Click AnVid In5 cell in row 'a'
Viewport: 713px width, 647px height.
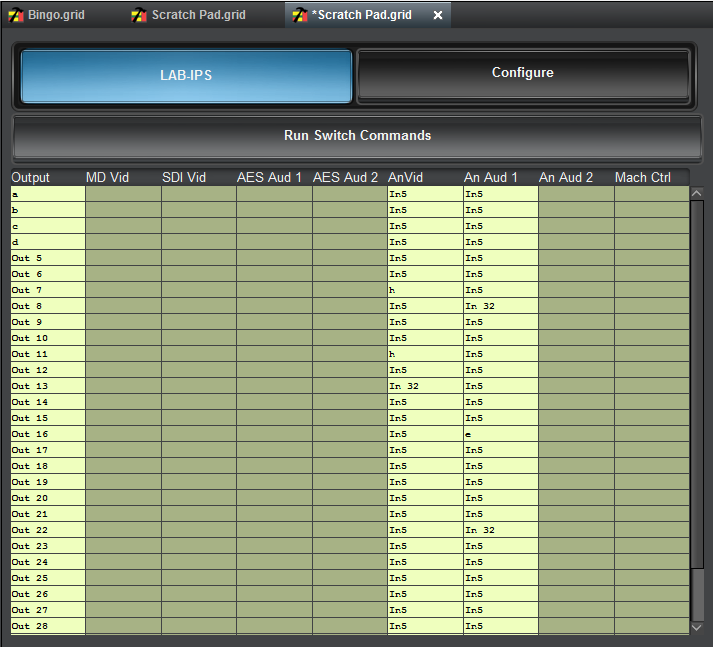[x=425, y=194]
